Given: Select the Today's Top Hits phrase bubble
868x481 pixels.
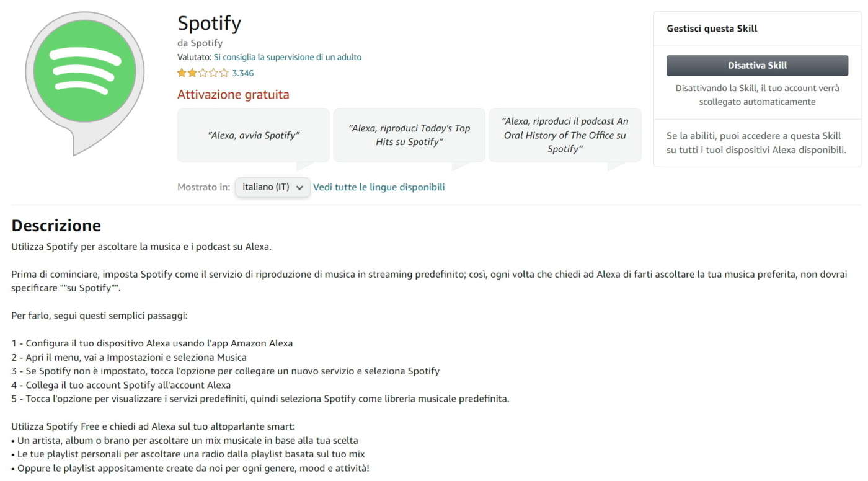Looking at the screenshot, I should [x=409, y=135].
